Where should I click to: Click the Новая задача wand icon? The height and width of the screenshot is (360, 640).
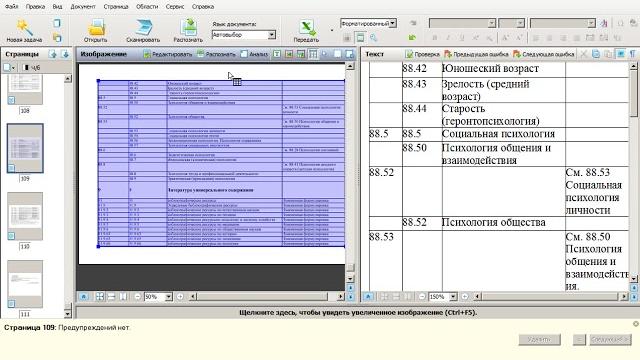click(24, 27)
